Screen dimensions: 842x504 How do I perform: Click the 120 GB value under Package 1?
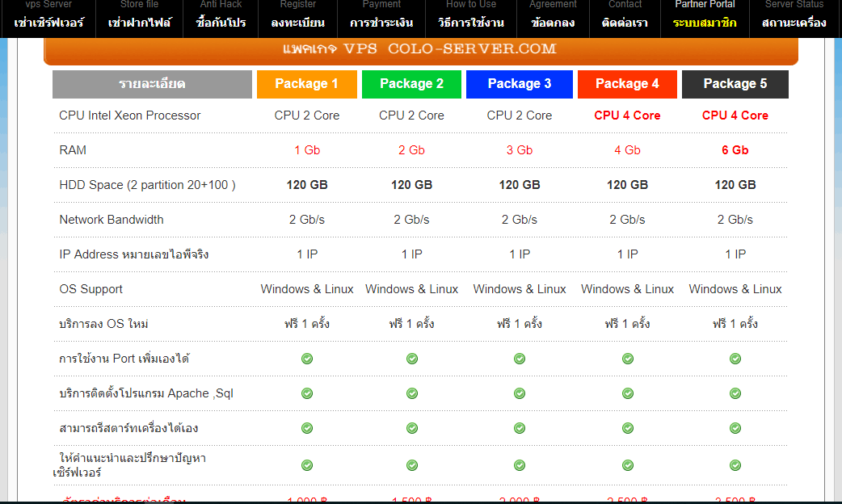pyautogui.click(x=307, y=185)
